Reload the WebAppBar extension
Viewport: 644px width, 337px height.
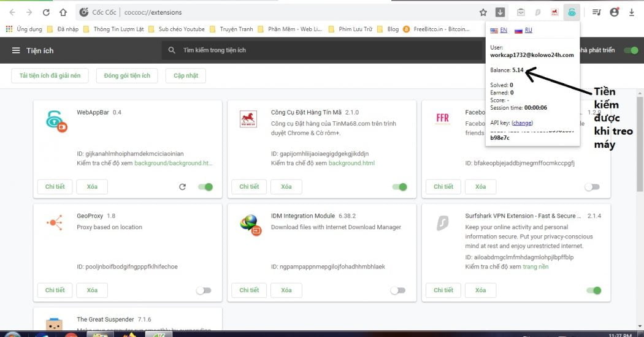tap(182, 187)
